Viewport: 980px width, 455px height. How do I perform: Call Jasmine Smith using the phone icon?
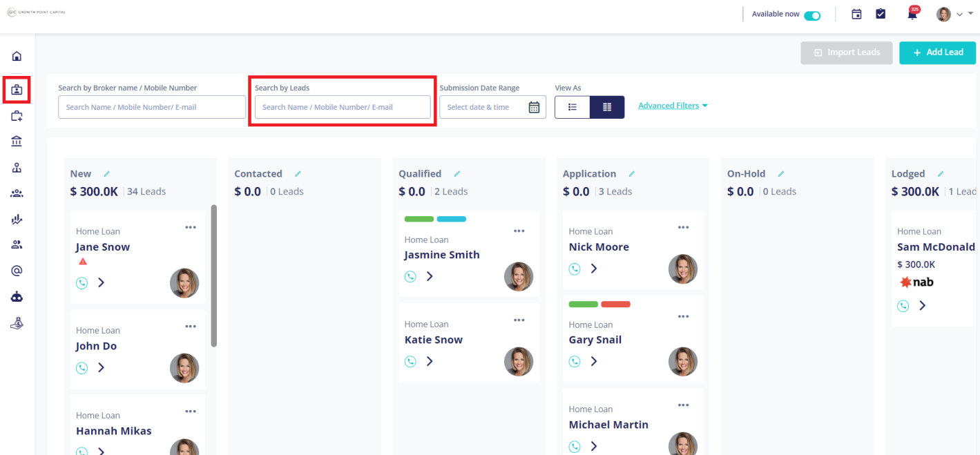coord(411,276)
